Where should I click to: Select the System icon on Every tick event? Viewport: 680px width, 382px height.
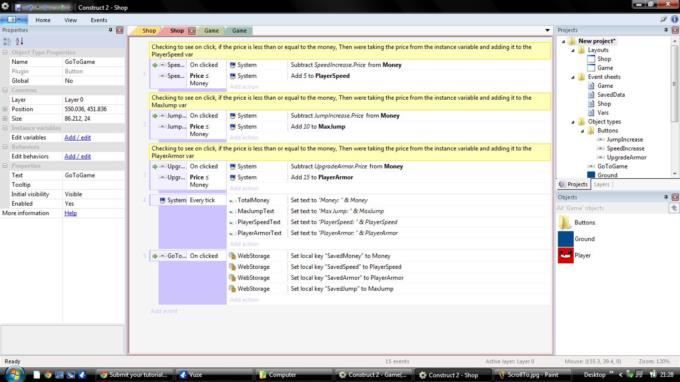coord(162,200)
